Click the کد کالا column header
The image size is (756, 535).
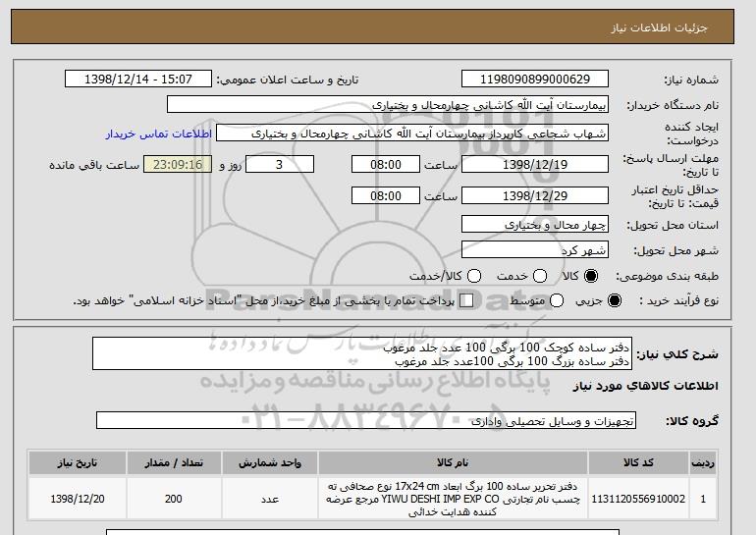point(638,462)
